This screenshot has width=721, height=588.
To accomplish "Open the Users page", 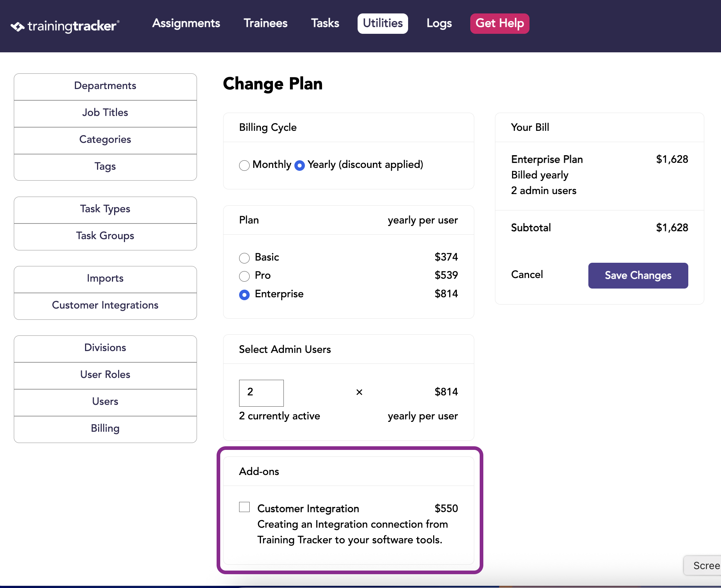I will coord(105,402).
